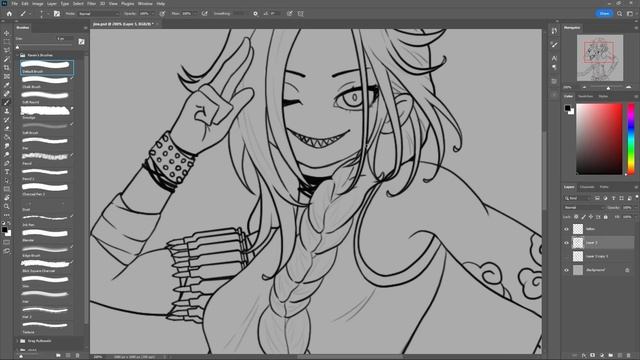Open brush preset picker arrow

point(48,13)
